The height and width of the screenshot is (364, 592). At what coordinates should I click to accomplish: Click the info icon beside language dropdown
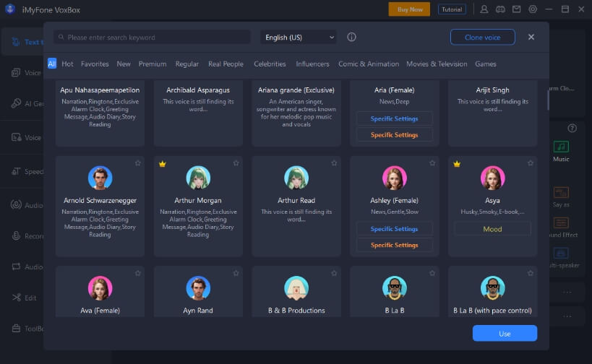coord(351,37)
